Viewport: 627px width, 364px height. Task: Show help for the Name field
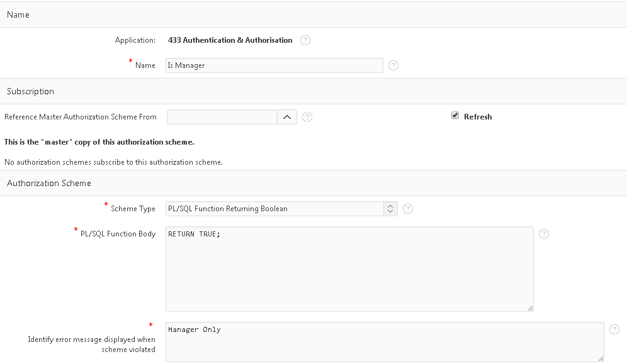click(x=393, y=65)
